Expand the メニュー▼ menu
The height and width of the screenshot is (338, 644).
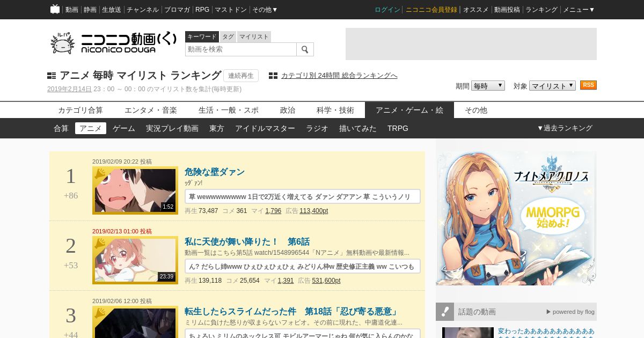point(579,10)
